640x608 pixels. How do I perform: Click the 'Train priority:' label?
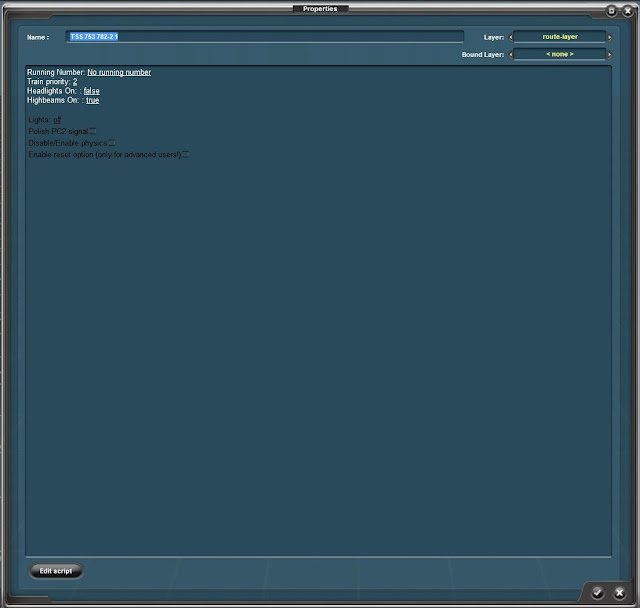49,82
